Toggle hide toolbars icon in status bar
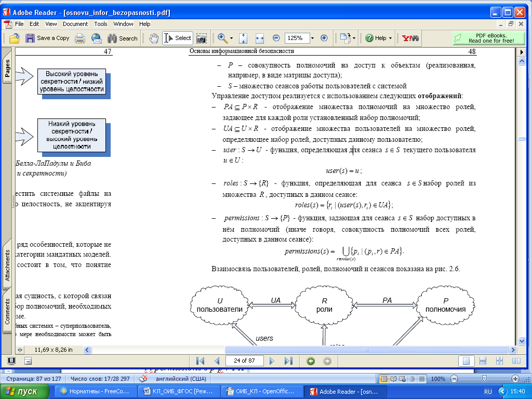The height and width of the screenshot is (399, 532). click(x=28, y=361)
